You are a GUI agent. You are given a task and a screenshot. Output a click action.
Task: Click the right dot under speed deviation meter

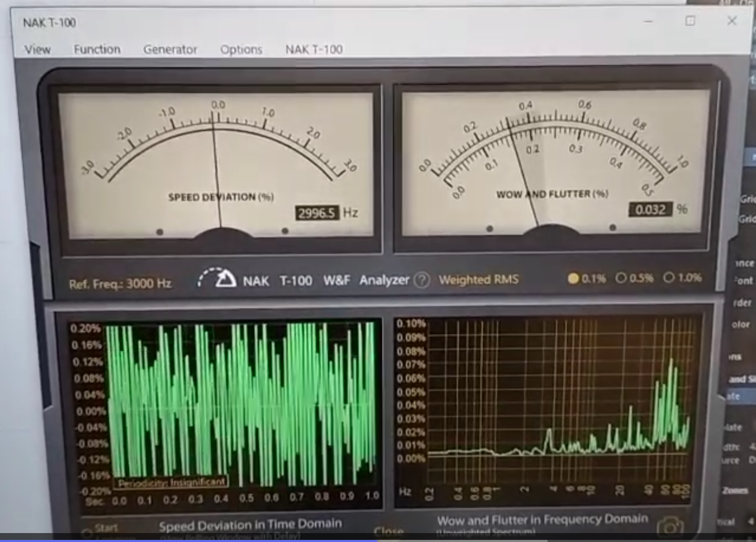pyautogui.click(x=285, y=231)
